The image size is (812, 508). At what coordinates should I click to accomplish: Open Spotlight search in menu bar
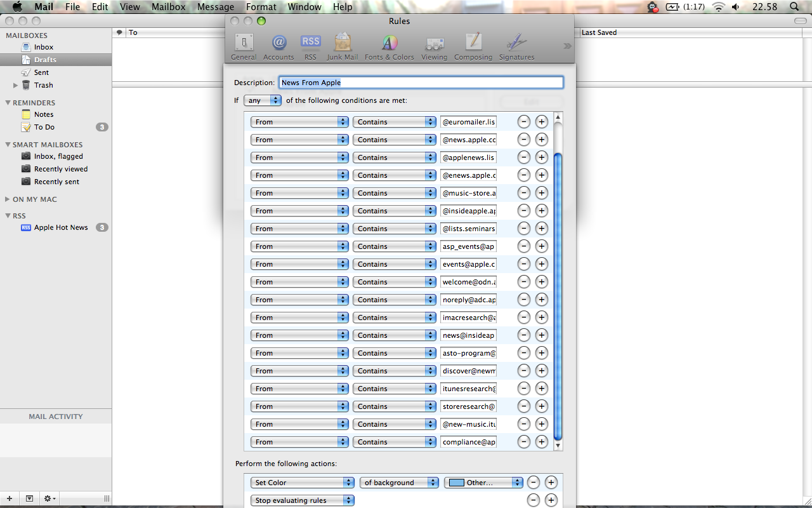tap(795, 7)
